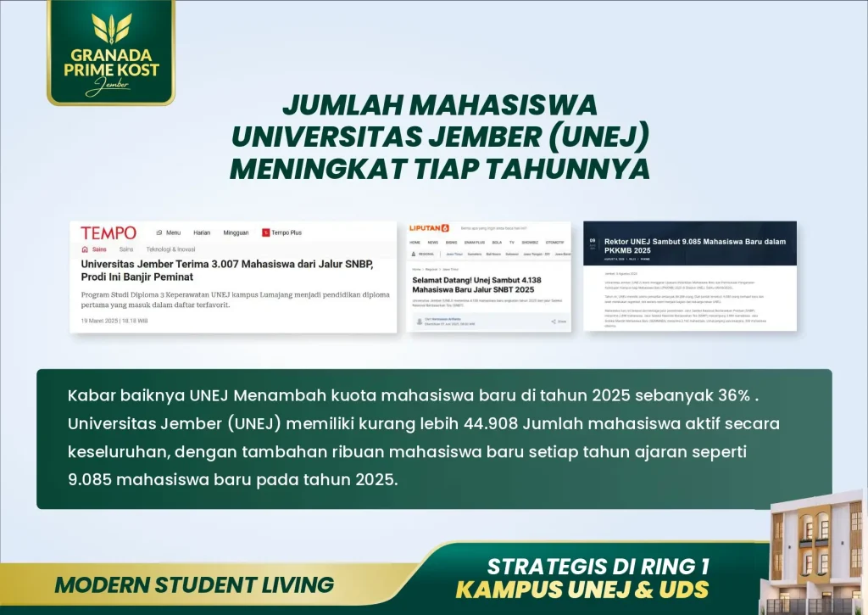Open the Tempo Menu icon
The width and height of the screenshot is (868, 615).
159,232
